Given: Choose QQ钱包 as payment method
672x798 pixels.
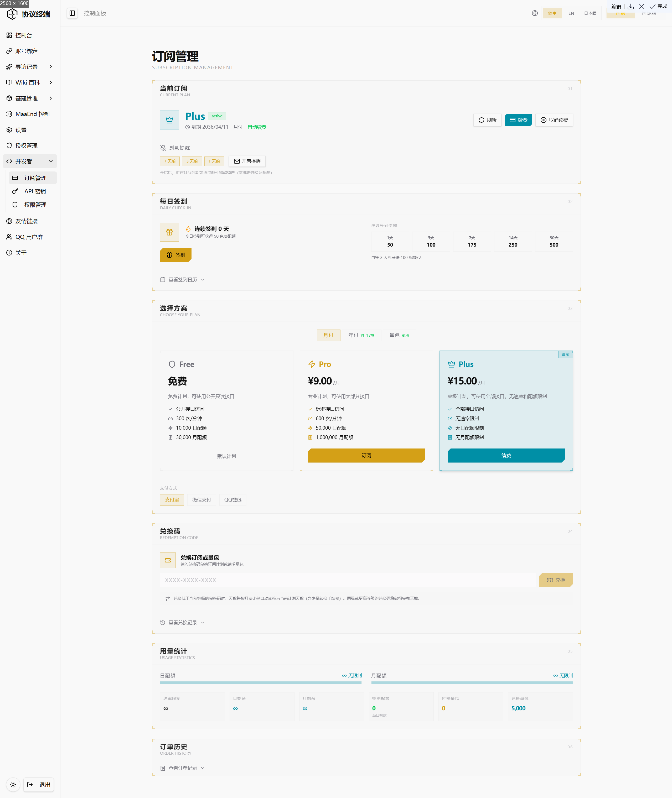Looking at the screenshot, I should pos(233,500).
